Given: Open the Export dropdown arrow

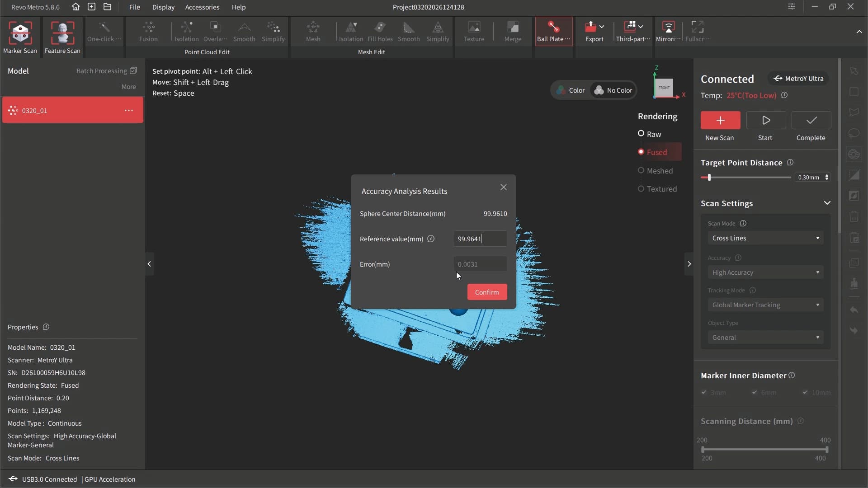Looking at the screenshot, I should pyautogui.click(x=602, y=27).
